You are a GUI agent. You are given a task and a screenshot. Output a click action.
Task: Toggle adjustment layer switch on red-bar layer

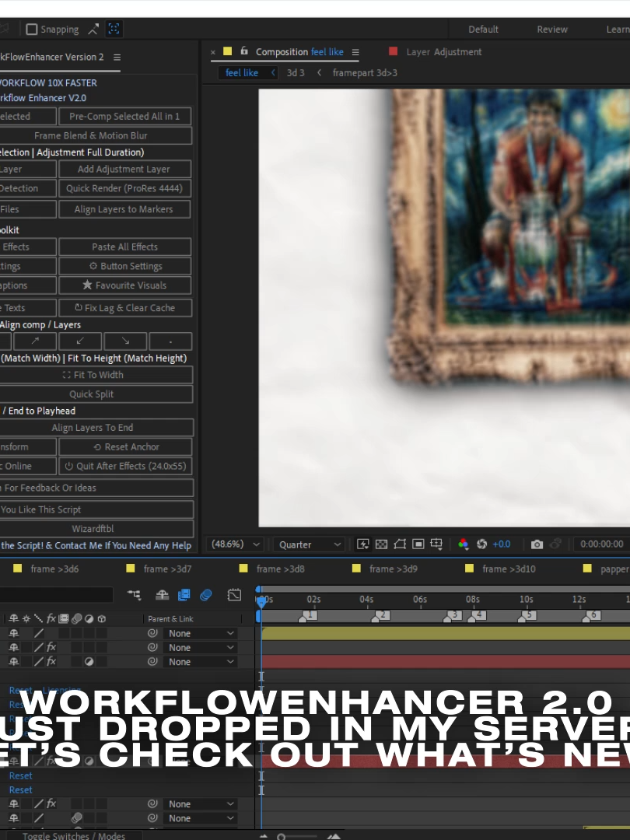[x=89, y=662]
